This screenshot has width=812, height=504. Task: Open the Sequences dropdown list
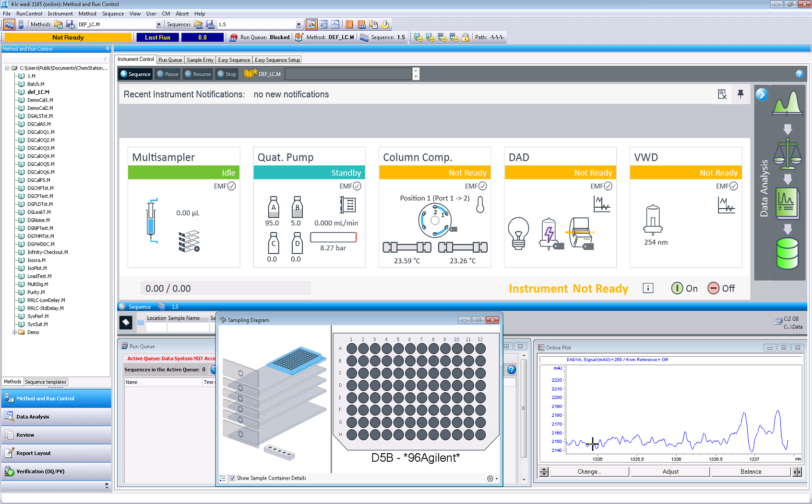[299, 24]
